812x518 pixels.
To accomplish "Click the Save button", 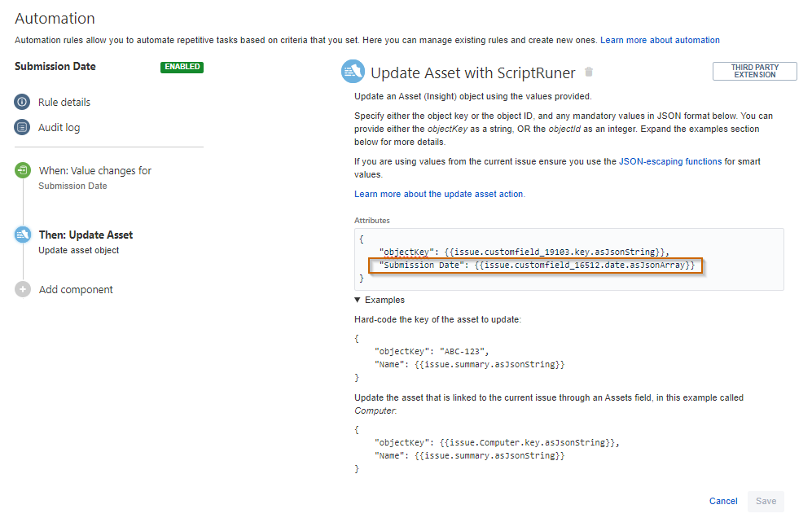I will pos(766,501).
